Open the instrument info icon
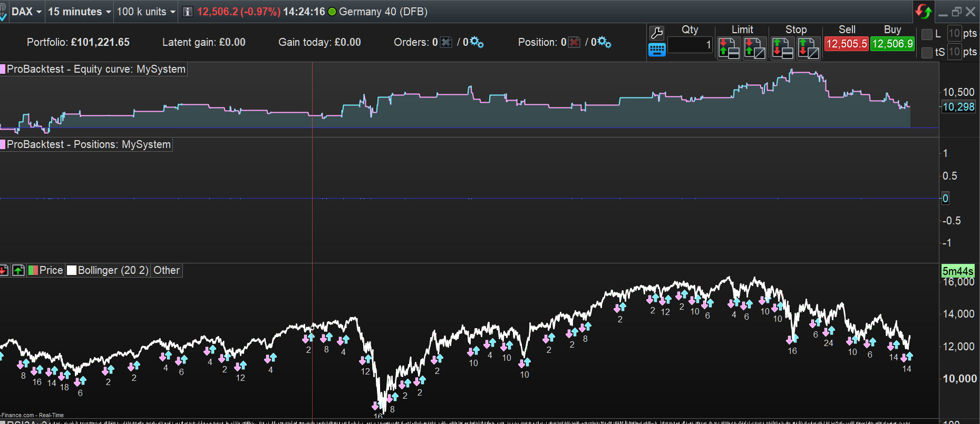 (x=188, y=12)
